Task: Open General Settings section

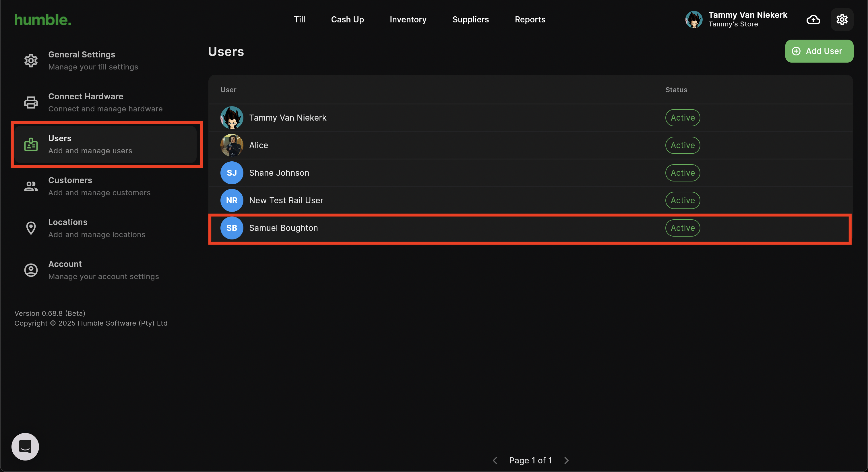Action: (105, 61)
